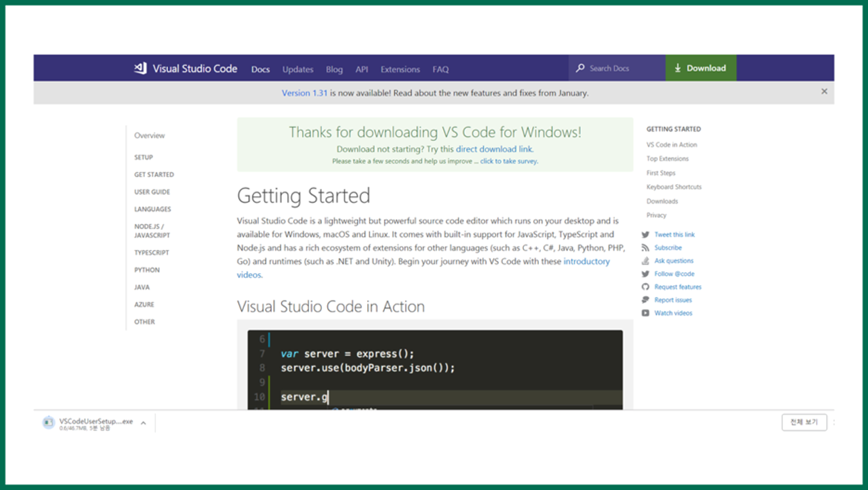
Task: Open the Version 1.31 link
Action: 304,93
